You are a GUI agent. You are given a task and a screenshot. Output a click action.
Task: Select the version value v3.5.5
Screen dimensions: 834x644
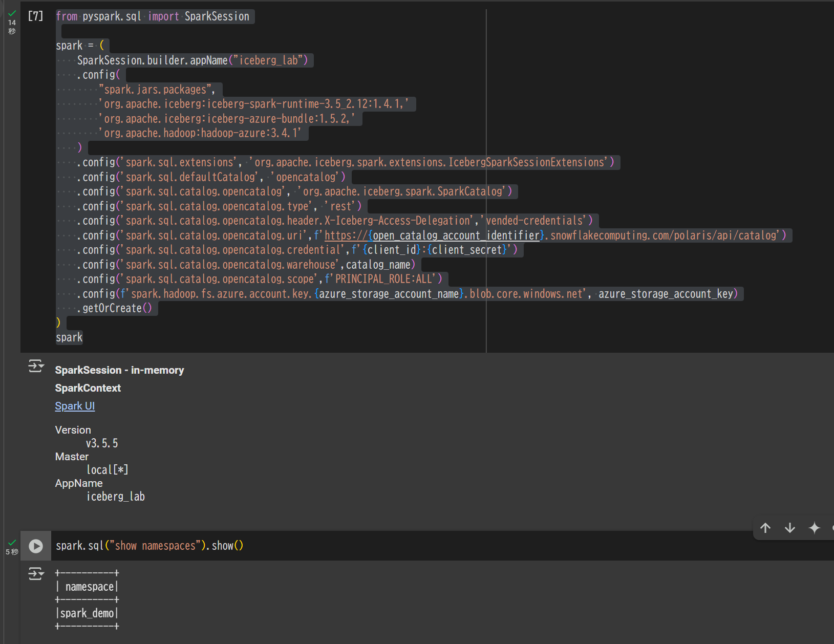click(x=102, y=443)
